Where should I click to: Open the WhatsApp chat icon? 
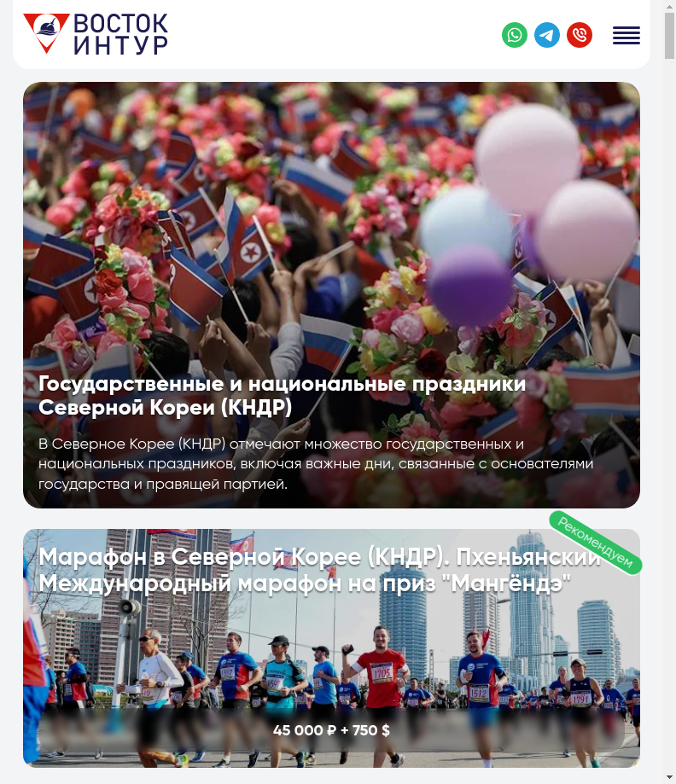click(515, 35)
